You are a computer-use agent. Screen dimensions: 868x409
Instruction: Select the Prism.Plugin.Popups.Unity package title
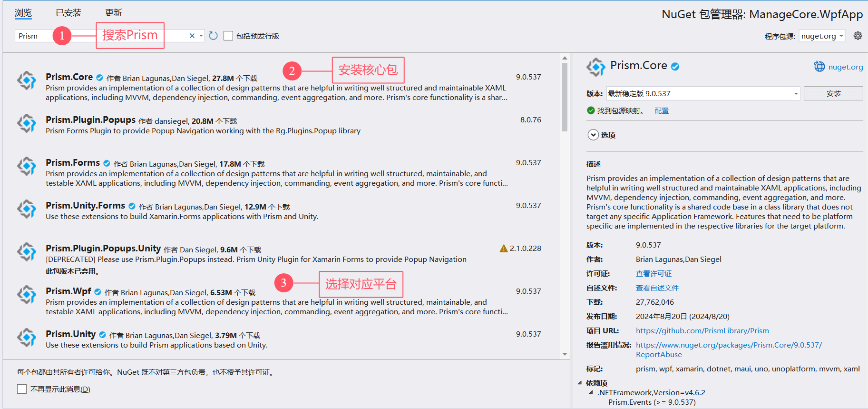103,248
